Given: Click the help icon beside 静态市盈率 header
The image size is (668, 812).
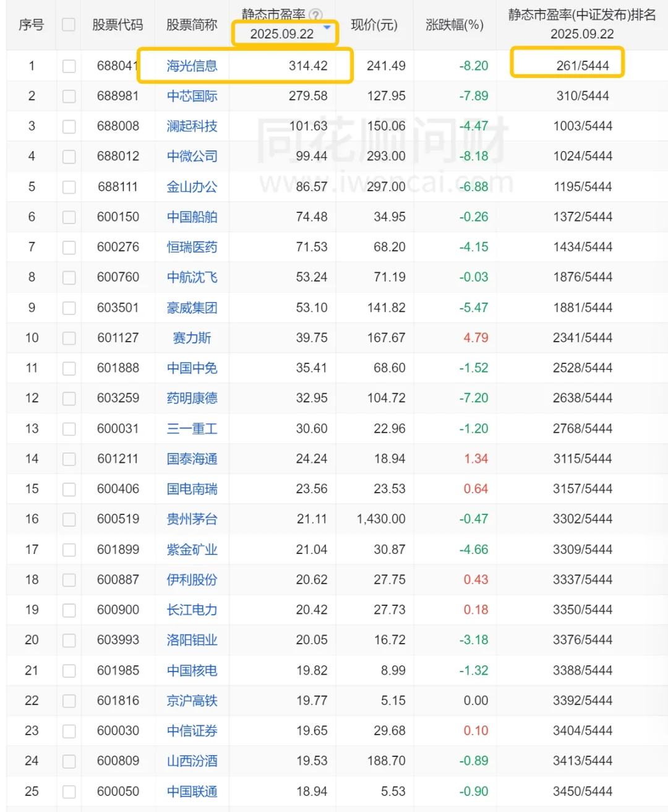Looking at the screenshot, I should point(316,15).
